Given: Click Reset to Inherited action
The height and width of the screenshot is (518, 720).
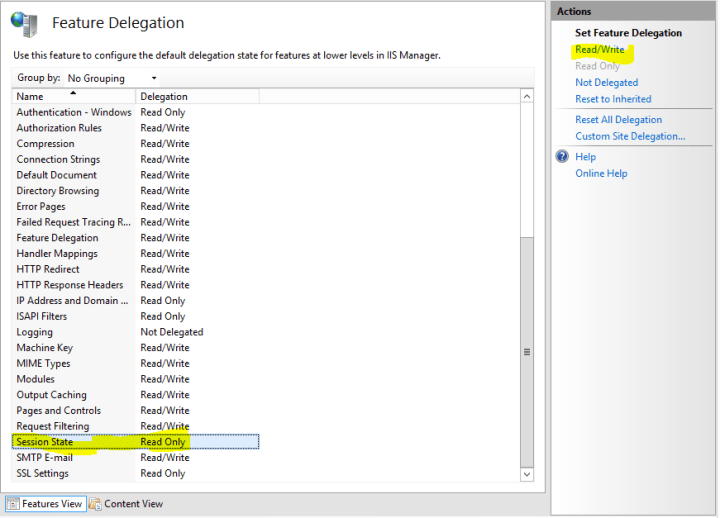Looking at the screenshot, I should 613,99.
